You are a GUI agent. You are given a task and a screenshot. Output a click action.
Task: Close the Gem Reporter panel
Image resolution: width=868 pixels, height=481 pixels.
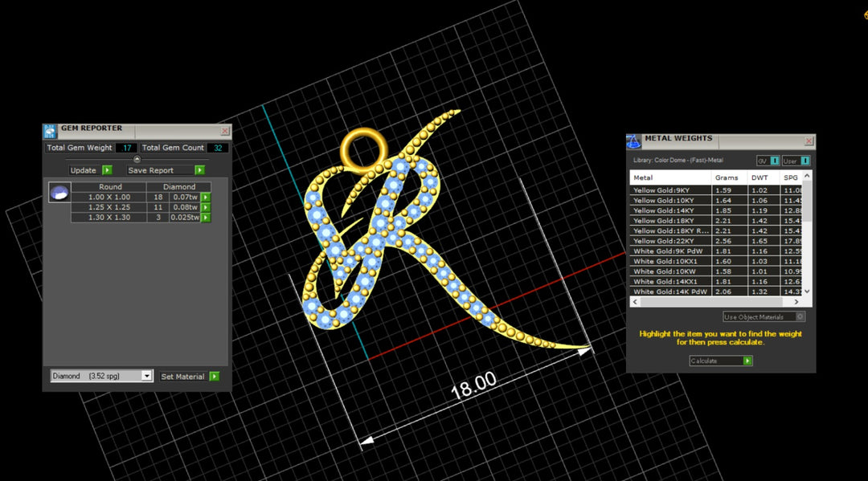225,131
